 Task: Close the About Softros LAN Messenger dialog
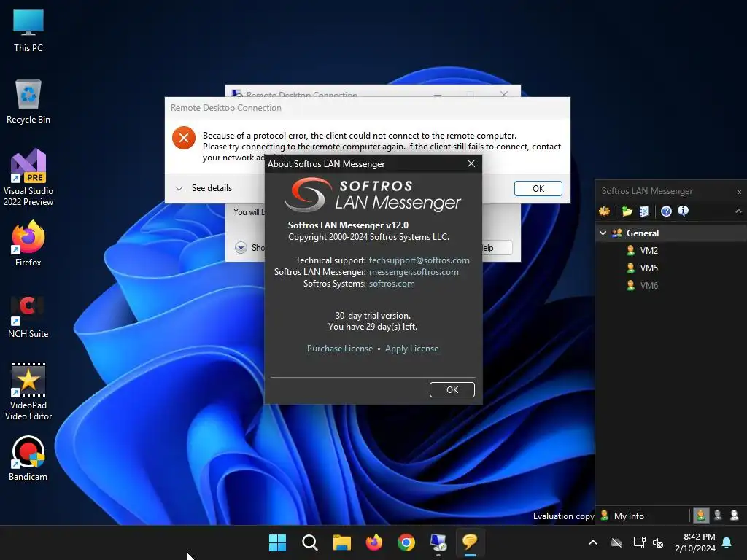(x=471, y=163)
